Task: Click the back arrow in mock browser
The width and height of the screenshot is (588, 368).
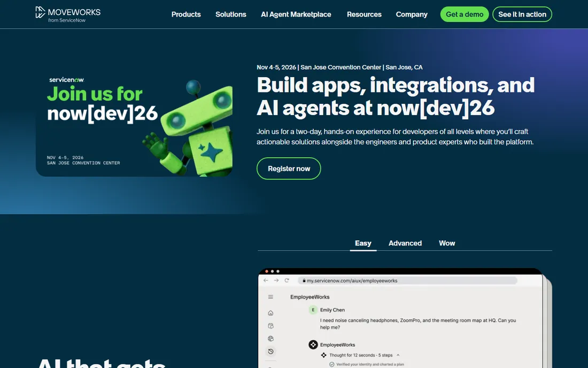Action: [266, 280]
